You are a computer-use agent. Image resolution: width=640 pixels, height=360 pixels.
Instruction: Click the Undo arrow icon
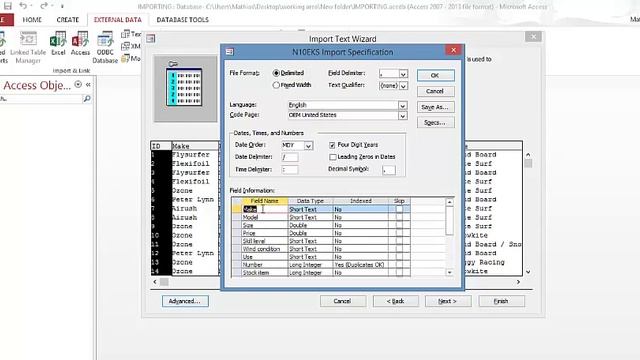(23, 6)
